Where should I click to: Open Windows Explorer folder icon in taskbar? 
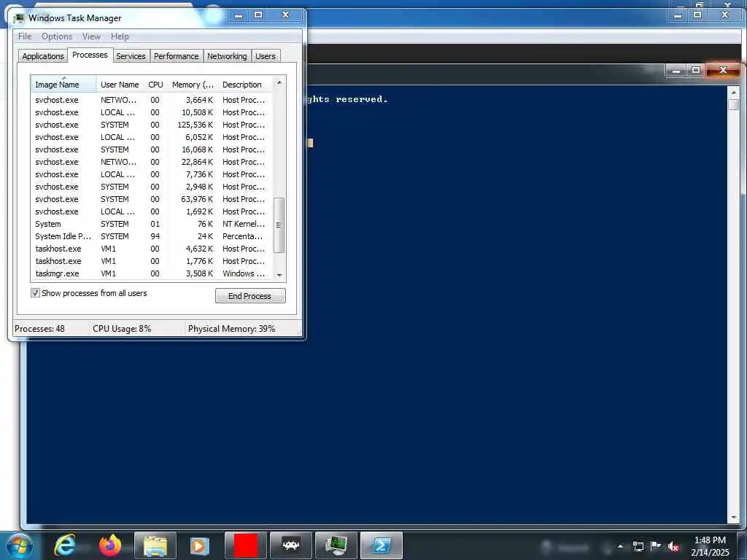point(155,545)
